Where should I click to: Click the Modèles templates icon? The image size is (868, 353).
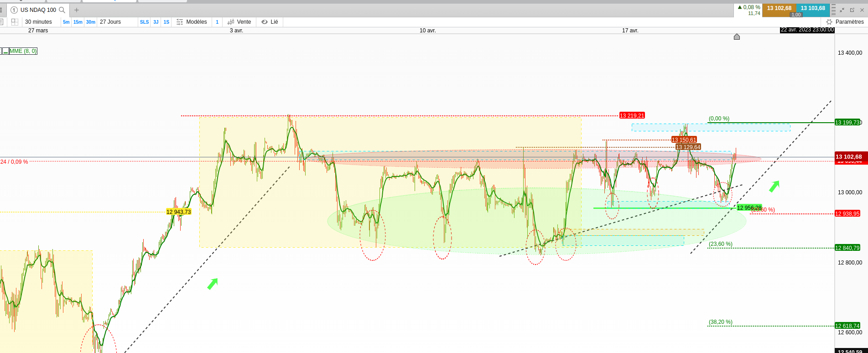[180, 22]
